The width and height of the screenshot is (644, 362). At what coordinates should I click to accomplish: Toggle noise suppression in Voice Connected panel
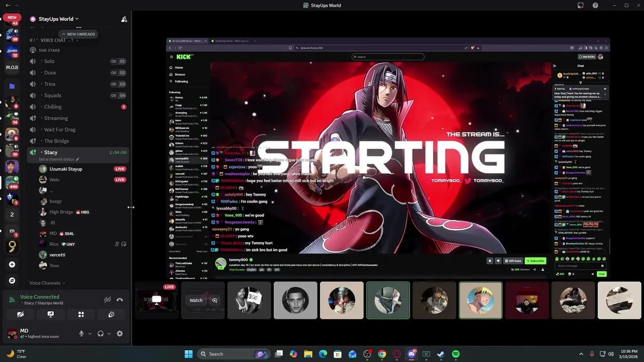(108, 300)
